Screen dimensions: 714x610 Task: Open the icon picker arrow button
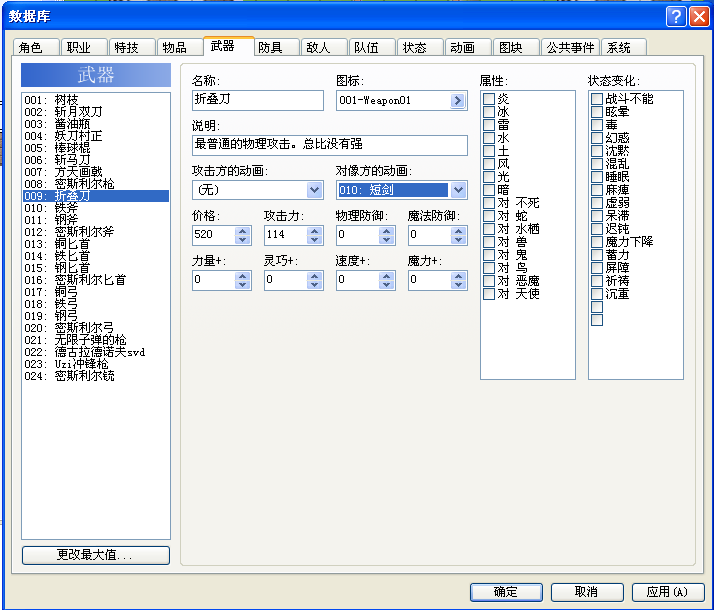[x=457, y=100]
